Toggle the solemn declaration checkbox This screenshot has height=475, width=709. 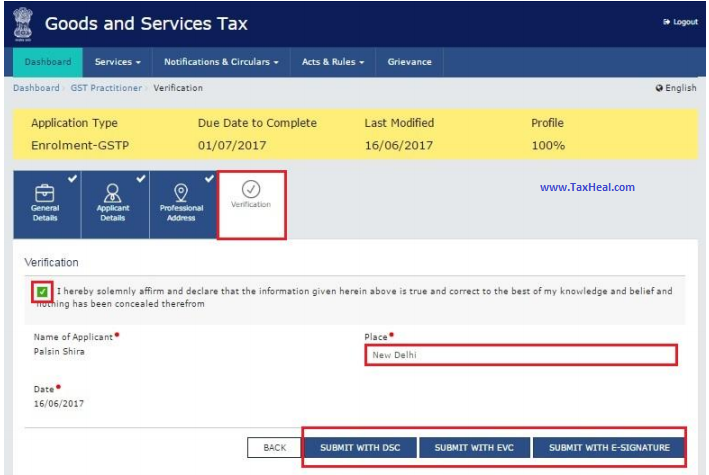42,291
